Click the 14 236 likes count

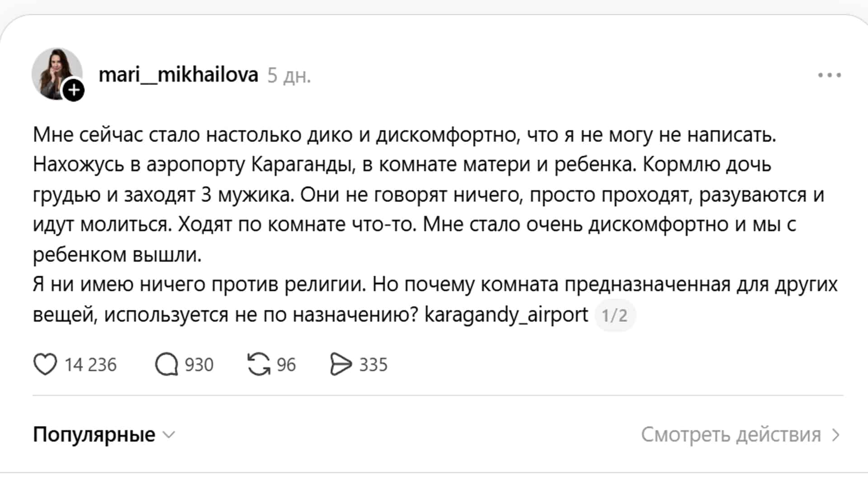click(x=90, y=365)
